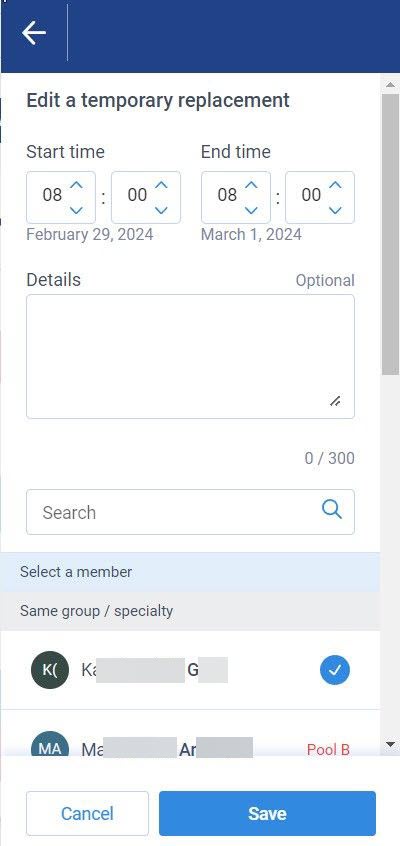Click the search magnifier icon
Viewport: 400px width, 846px height.
pyautogui.click(x=331, y=509)
